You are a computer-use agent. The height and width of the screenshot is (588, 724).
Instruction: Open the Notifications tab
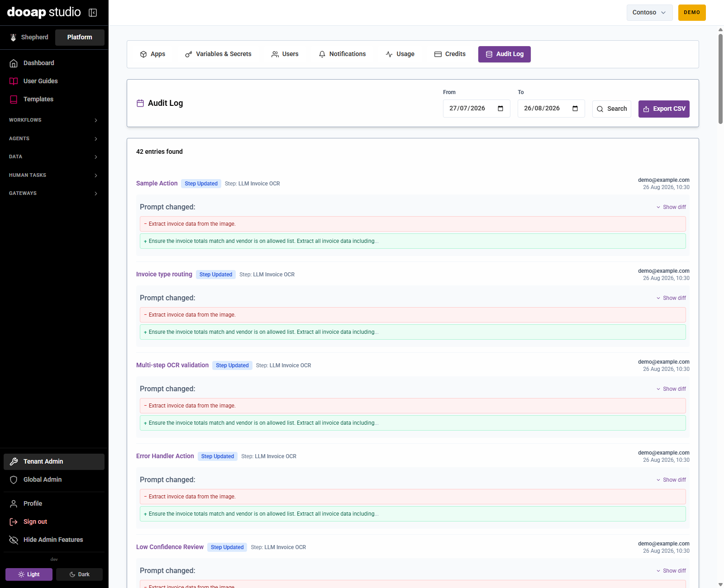pyautogui.click(x=342, y=54)
